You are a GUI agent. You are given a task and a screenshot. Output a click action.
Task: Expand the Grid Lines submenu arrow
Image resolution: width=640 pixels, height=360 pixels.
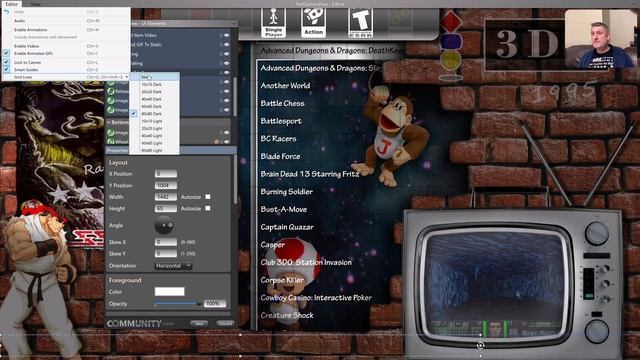127,77
